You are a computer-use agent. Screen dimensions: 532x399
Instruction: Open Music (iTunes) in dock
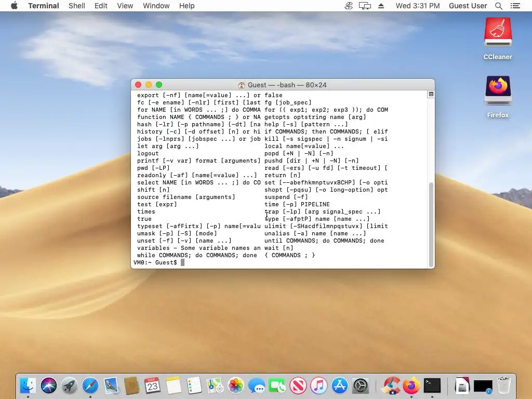pos(319,385)
